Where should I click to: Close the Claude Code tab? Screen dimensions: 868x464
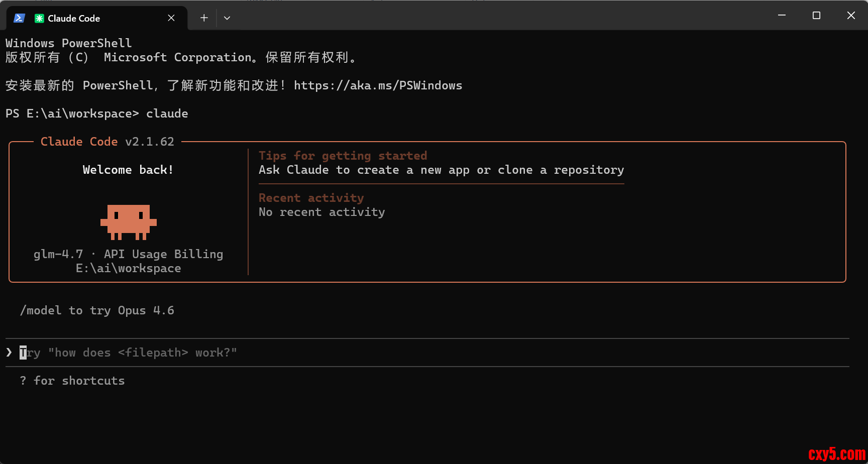171,18
